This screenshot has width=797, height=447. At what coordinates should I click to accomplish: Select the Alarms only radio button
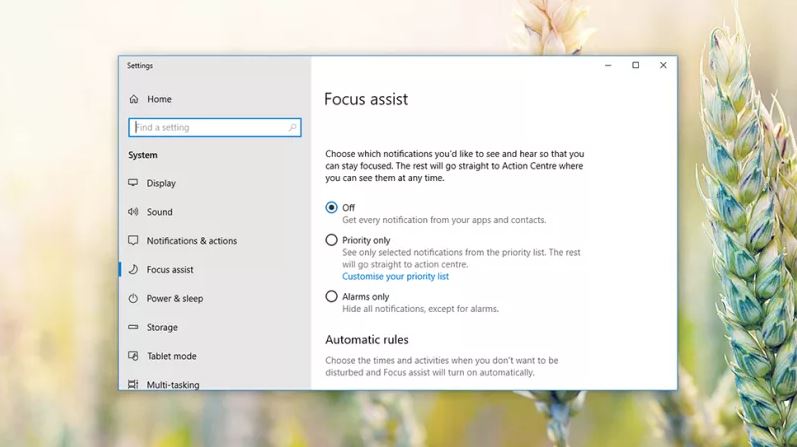[332, 297]
